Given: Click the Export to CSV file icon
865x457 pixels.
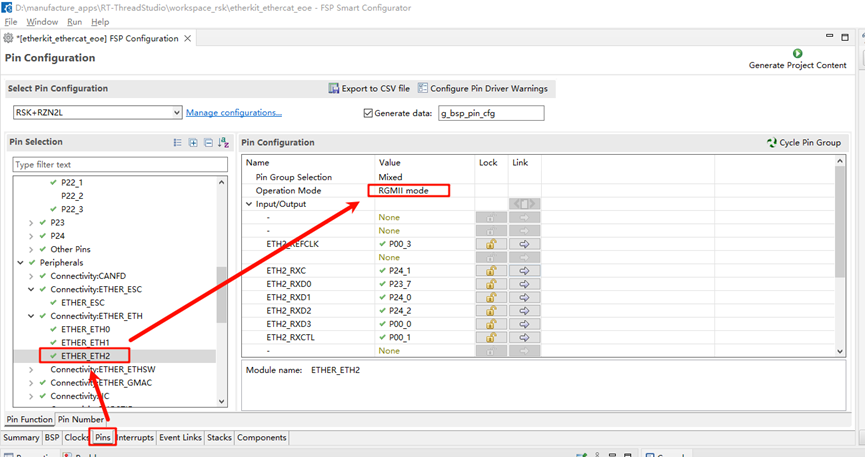Looking at the screenshot, I should pos(334,88).
